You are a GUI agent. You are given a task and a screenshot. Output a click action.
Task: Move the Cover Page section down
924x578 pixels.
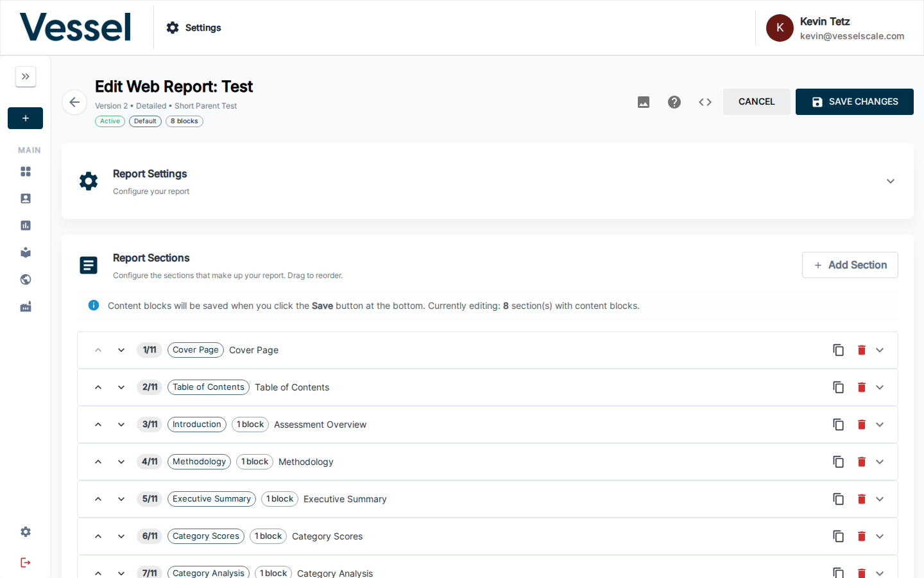(121, 350)
